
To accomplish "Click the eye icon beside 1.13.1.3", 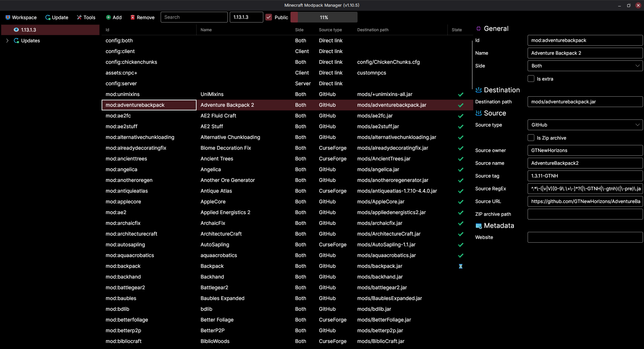I will [x=16, y=30].
